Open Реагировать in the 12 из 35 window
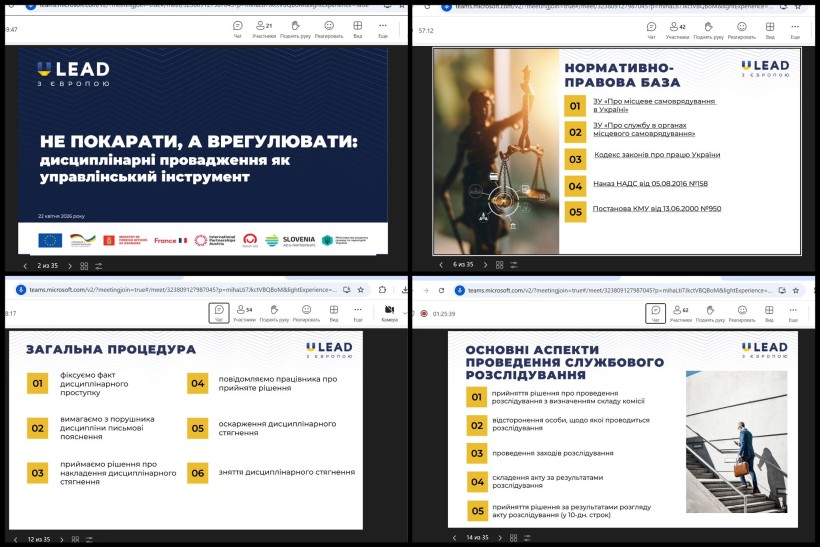 [306, 313]
